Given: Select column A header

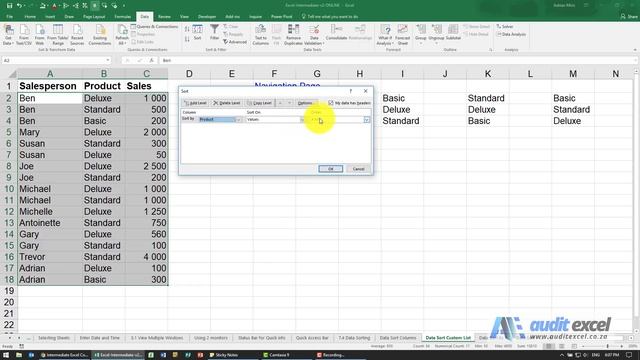Looking at the screenshot, I should click(x=50, y=74).
